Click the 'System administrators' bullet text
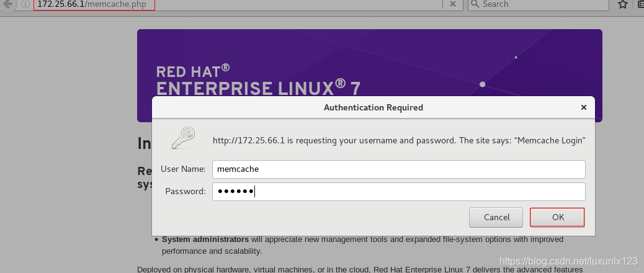Viewport: 644px width, 273px height. [x=205, y=239]
